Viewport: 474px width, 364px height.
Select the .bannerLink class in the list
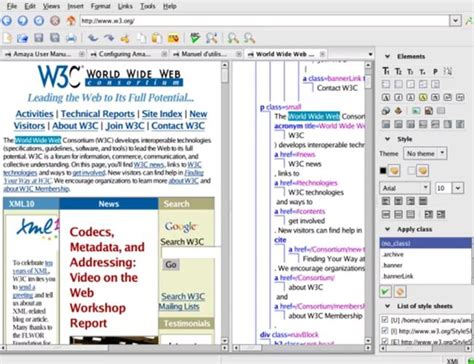[x=425, y=276]
